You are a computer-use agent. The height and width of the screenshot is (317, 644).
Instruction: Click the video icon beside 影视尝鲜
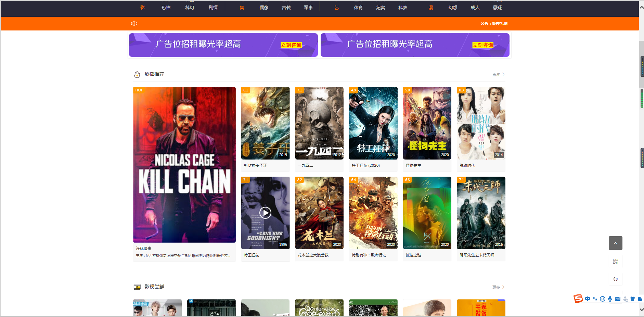click(x=137, y=287)
